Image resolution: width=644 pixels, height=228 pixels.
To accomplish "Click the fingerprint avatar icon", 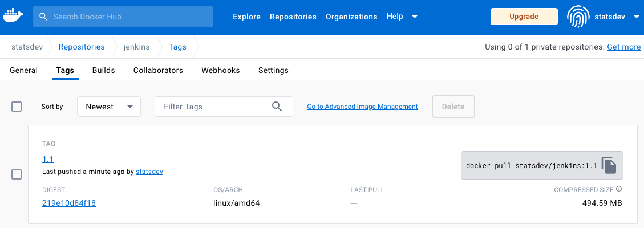I will (578, 17).
